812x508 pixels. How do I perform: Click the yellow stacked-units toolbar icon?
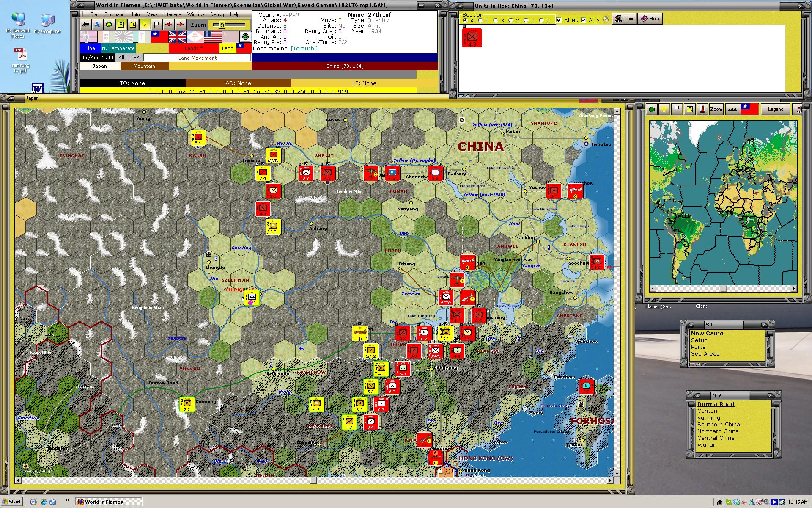click(x=133, y=25)
